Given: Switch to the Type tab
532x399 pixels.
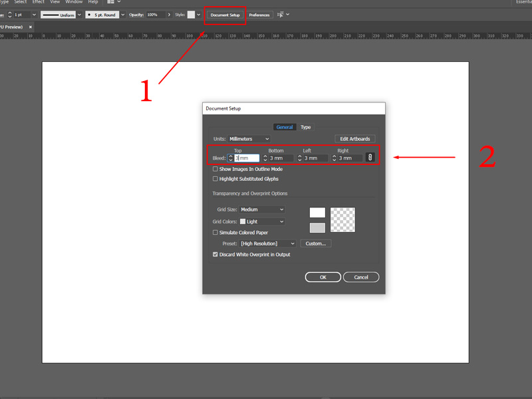Looking at the screenshot, I should [305, 127].
